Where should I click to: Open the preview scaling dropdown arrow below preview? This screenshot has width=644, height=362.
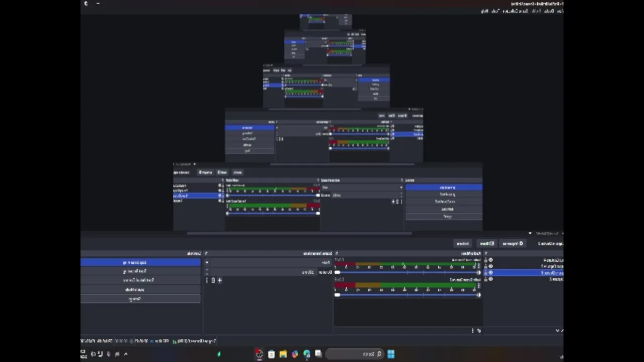click(530, 233)
